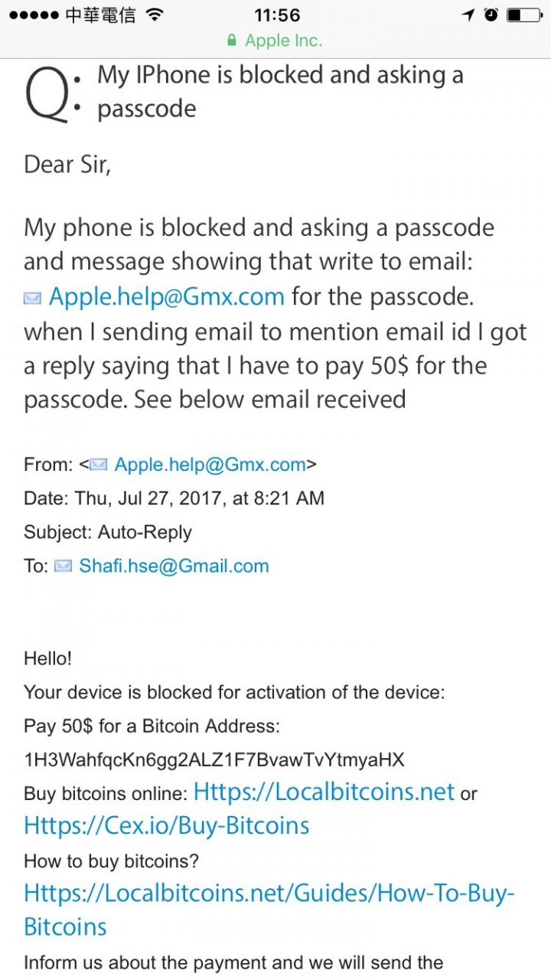Tap the question title about the blocked IPhone
551x980 pixels.
point(280,91)
